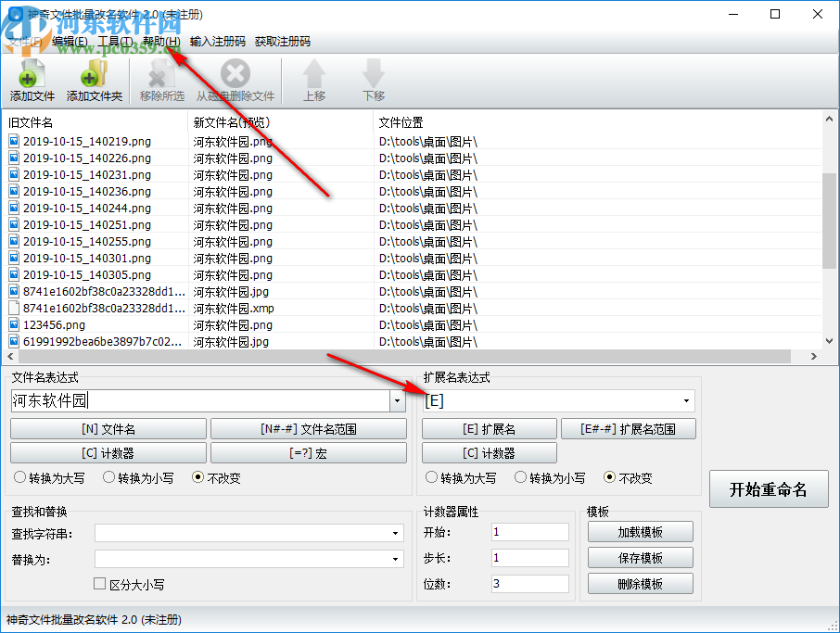Click Delete File From Disk icon
Viewport: 840px width, 633px height.
pyautogui.click(x=235, y=74)
